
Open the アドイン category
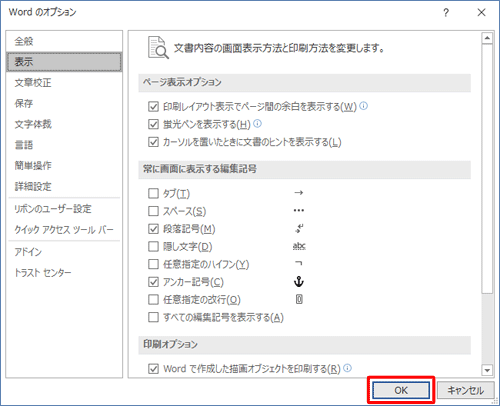pyautogui.click(x=64, y=252)
